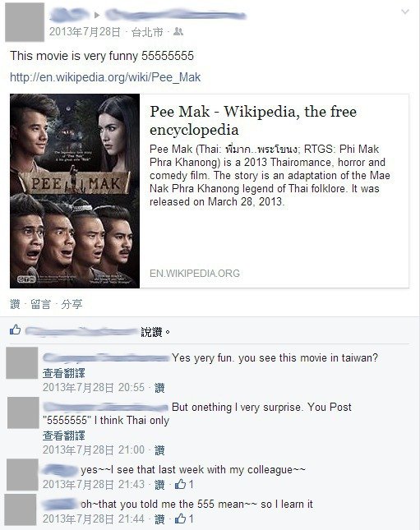Like the comment posted at 21:00
Image resolution: width=420 pixels, height=530 pixels.
coord(159,450)
